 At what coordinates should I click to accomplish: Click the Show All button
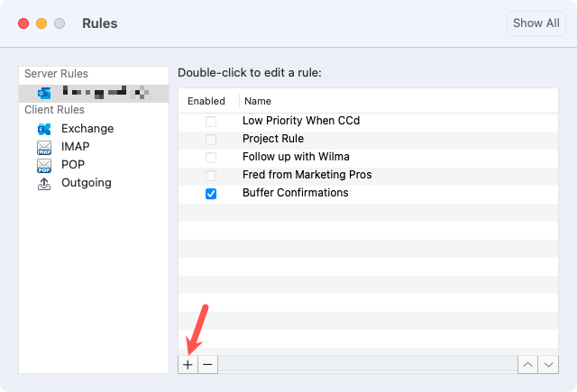tap(536, 23)
